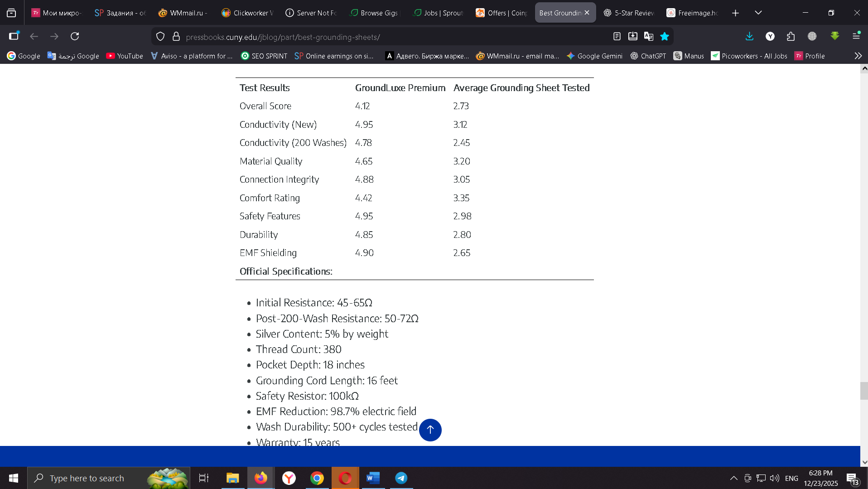Image resolution: width=868 pixels, height=489 pixels.
Task: Click the green download arrow extension
Action: pos(835,36)
